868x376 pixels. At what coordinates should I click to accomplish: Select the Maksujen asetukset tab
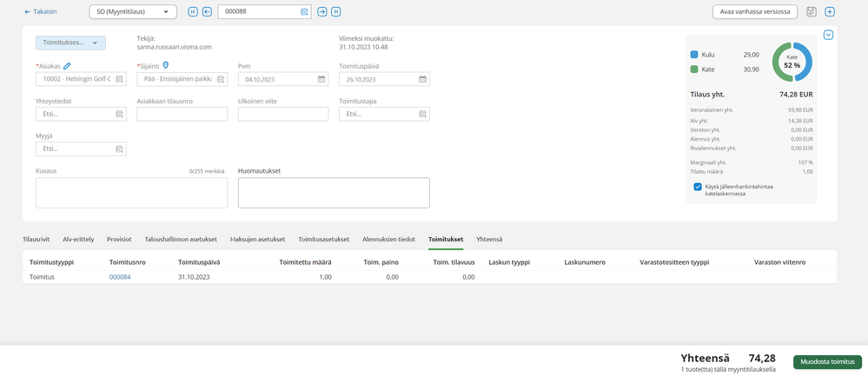click(257, 240)
